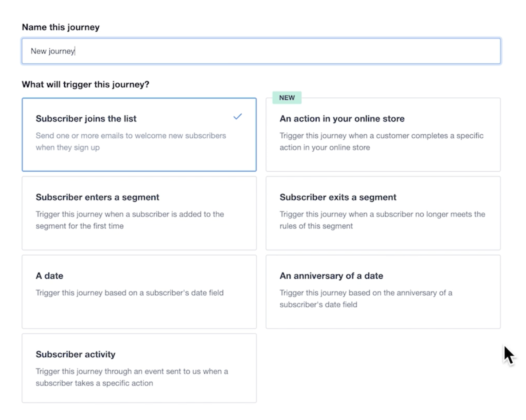Click the "New journey" text in name field
The width and height of the screenshot is (526, 420).
pyautogui.click(x=53, y=51)
